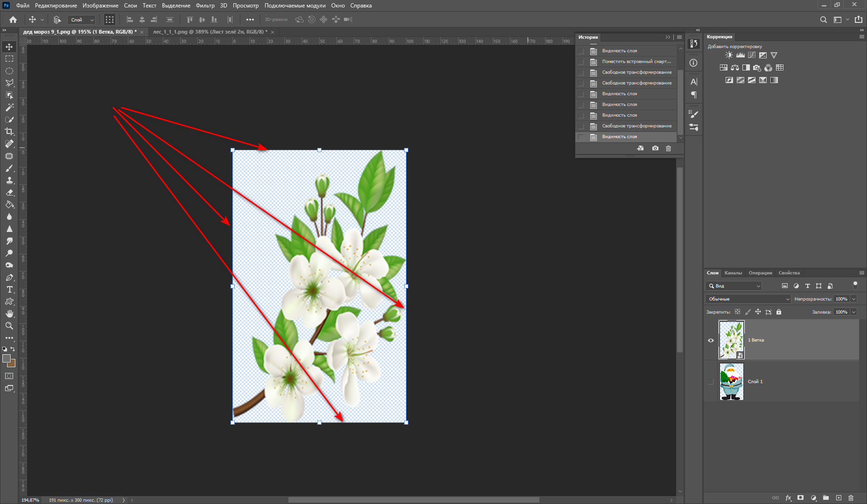The image size is (867, 504).
Task: Toggle lock image pixels brush icon
Action: tap(748, 312)
